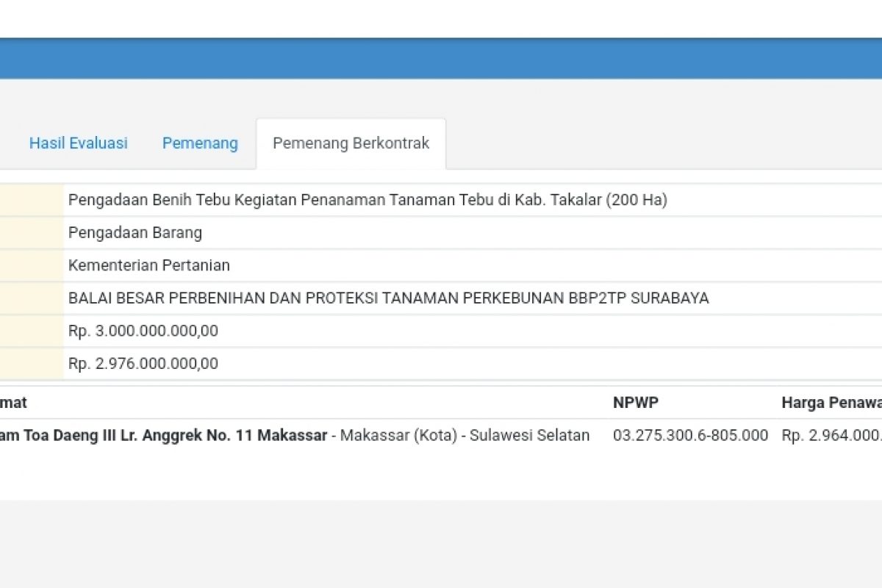The width and height of the screenshot is (882, 588).
Task: Click the partially visible Alamat column header
Action: [13, 403]
